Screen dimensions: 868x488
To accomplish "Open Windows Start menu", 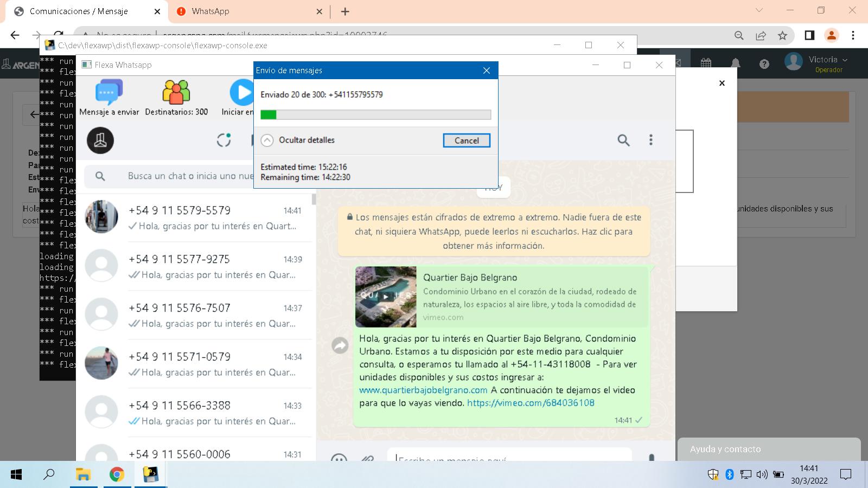I will (x=16, y=475).
